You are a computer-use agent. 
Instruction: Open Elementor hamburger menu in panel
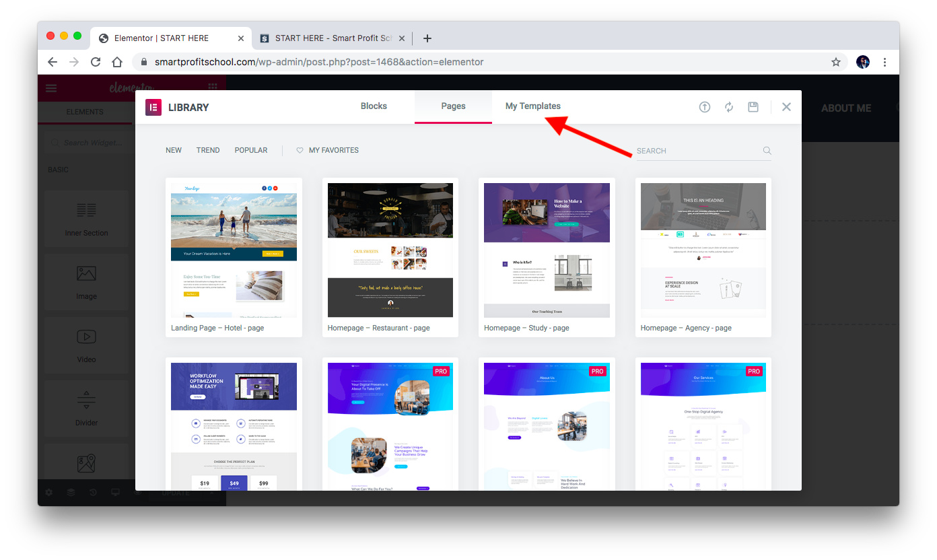(51, 87)
